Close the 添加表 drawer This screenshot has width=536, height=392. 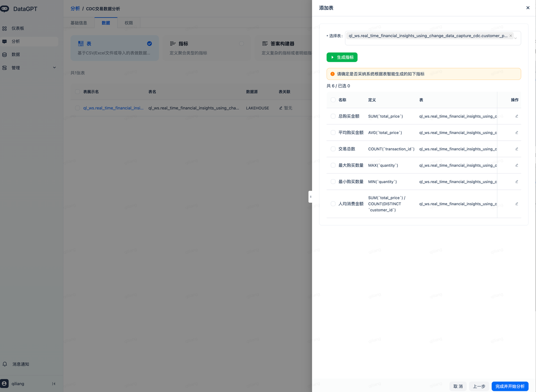[x=528, y=8]
